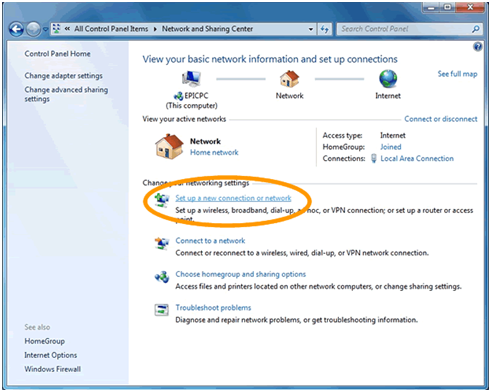The width and height of the screenshot is (491, 392).
Task: Open HomeGroup under See also
Action: (x=44, y=341)
